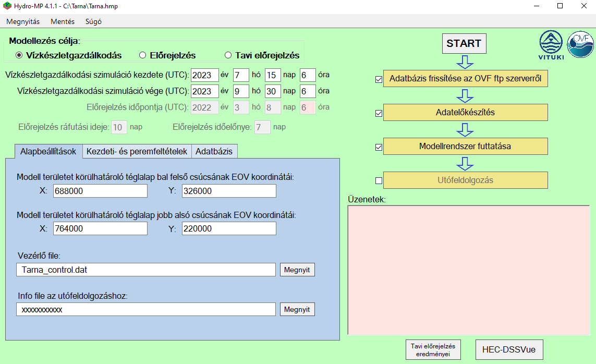Launch HEC-DSSVue

509,350
